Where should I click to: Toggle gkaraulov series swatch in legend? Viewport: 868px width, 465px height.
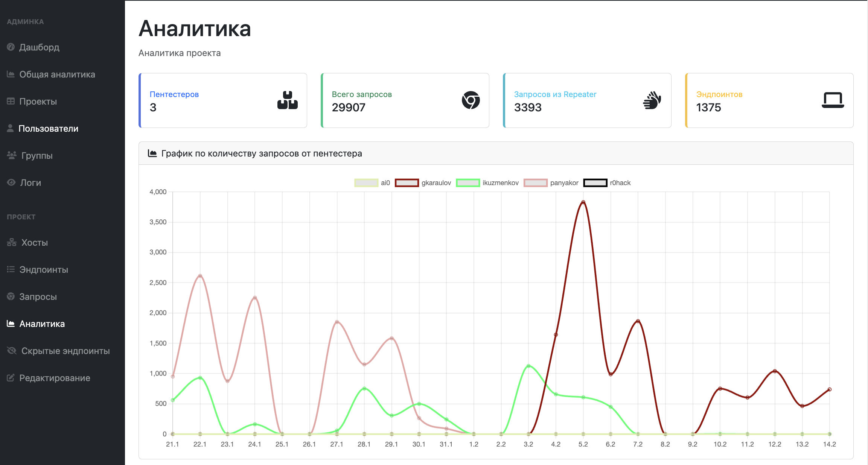(x=407, y=183)
